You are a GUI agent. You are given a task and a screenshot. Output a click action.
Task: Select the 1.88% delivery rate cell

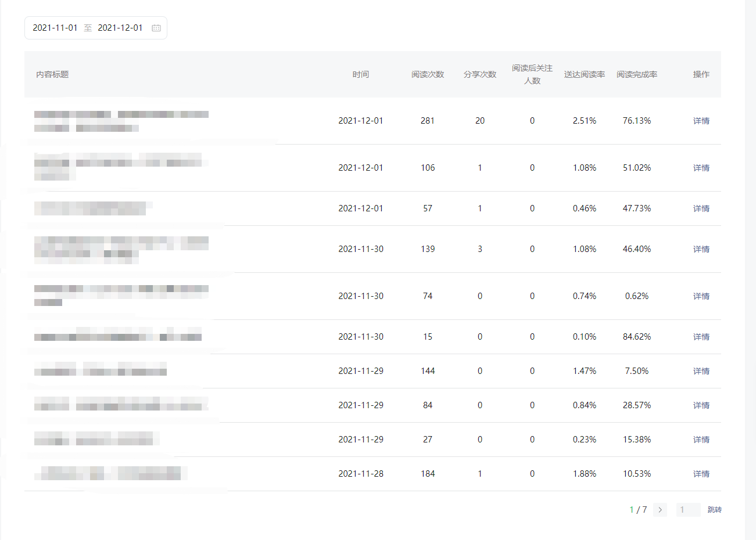(585, 474)
